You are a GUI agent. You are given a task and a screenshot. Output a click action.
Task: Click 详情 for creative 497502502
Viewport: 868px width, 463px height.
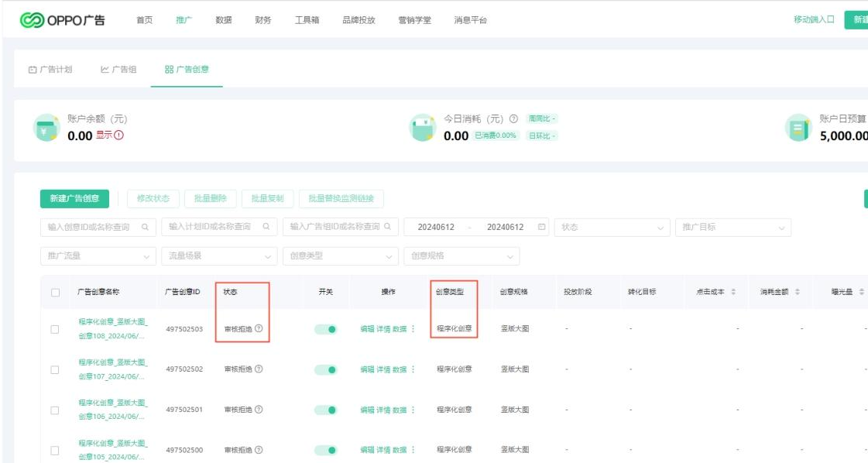[383, 369]
